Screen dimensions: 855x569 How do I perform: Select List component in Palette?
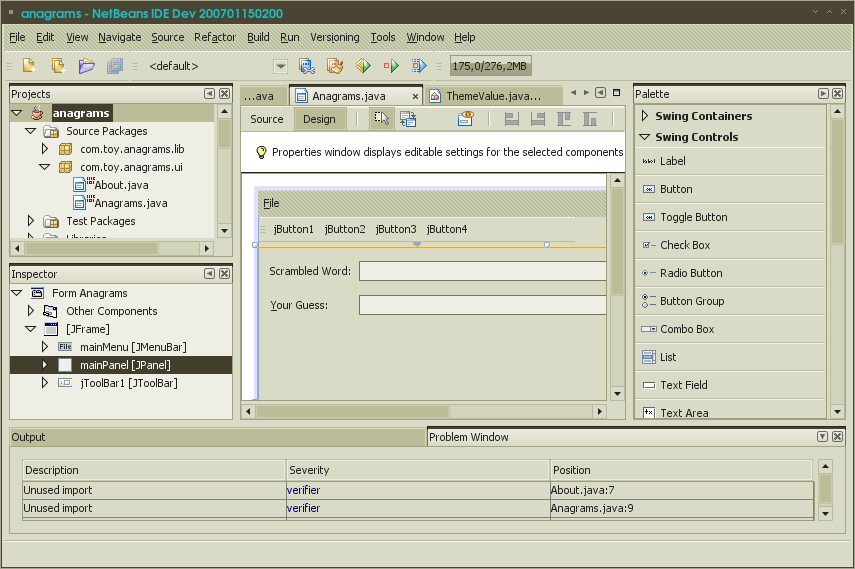730,357
